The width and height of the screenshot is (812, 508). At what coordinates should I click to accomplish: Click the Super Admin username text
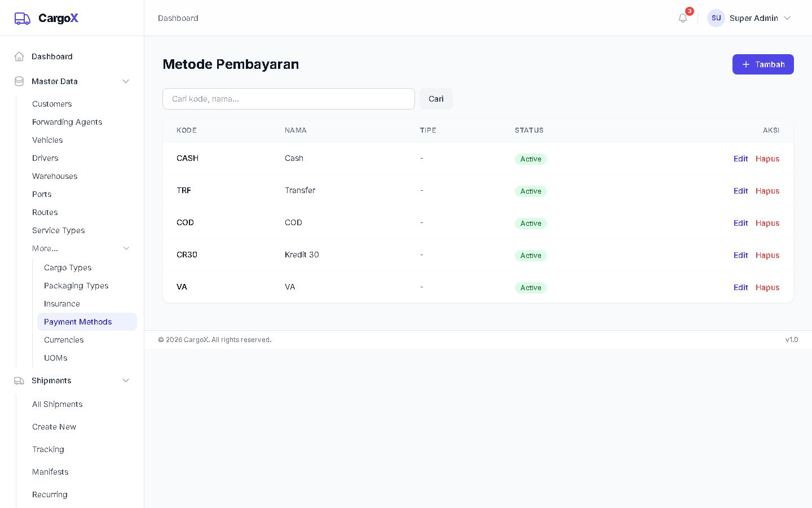754,18
